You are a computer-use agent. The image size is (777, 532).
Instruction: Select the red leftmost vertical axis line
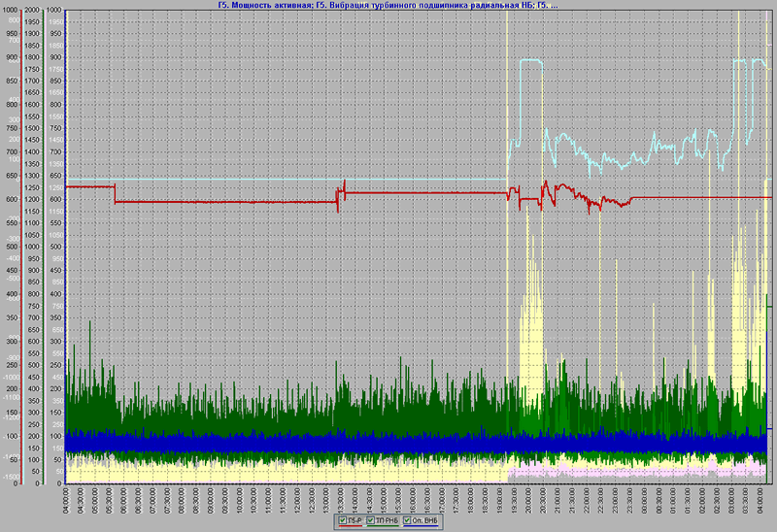[x=21, y=243]
